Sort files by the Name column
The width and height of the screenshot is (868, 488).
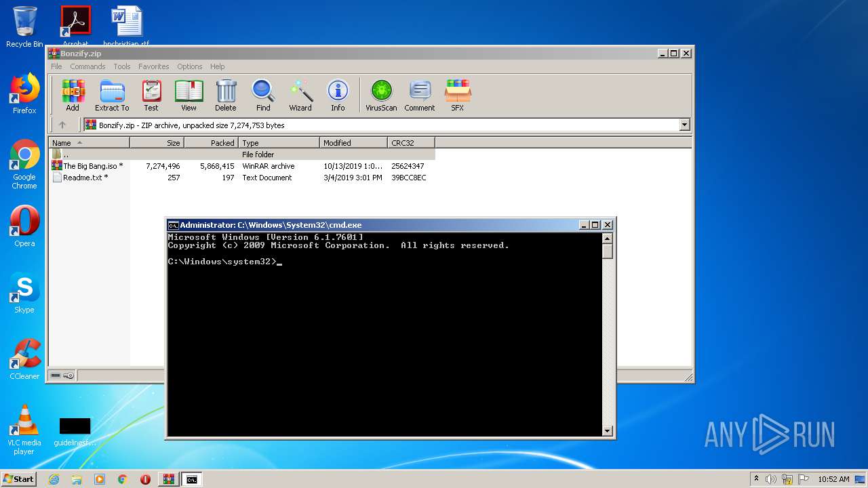point(89,142)
